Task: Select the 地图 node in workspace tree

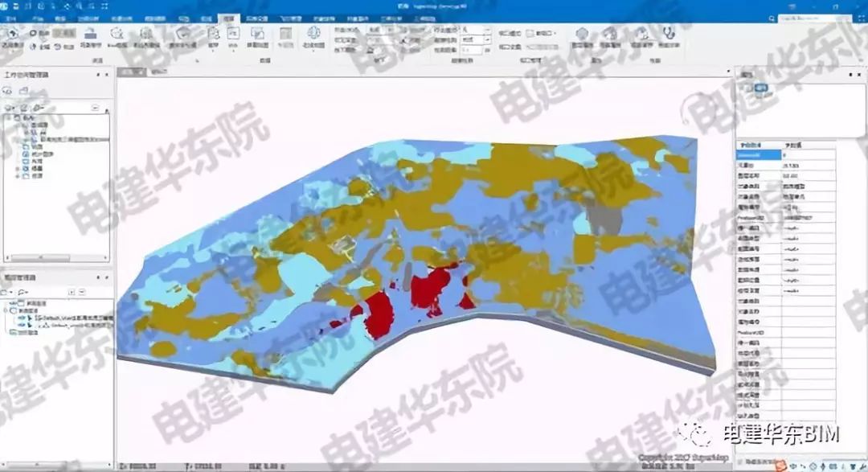Action: coord(36,147)
